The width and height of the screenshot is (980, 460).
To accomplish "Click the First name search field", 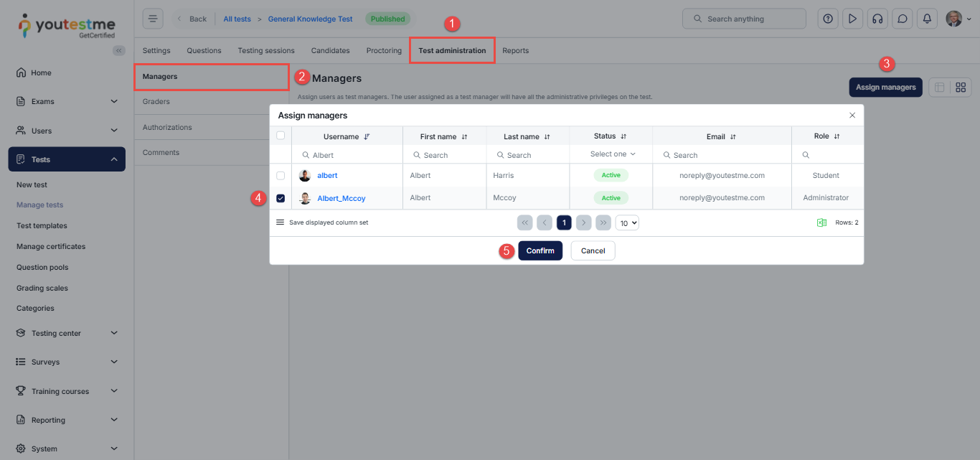I will (x=445, y=155).
